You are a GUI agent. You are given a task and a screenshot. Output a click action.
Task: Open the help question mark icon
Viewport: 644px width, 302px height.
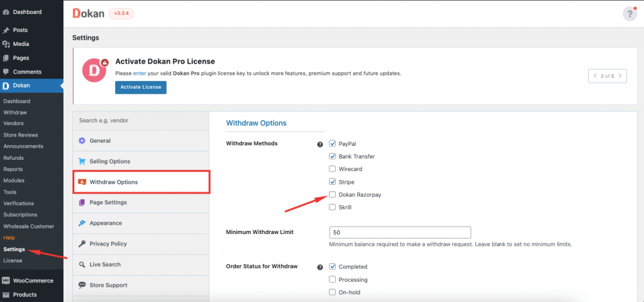(630, 14)
